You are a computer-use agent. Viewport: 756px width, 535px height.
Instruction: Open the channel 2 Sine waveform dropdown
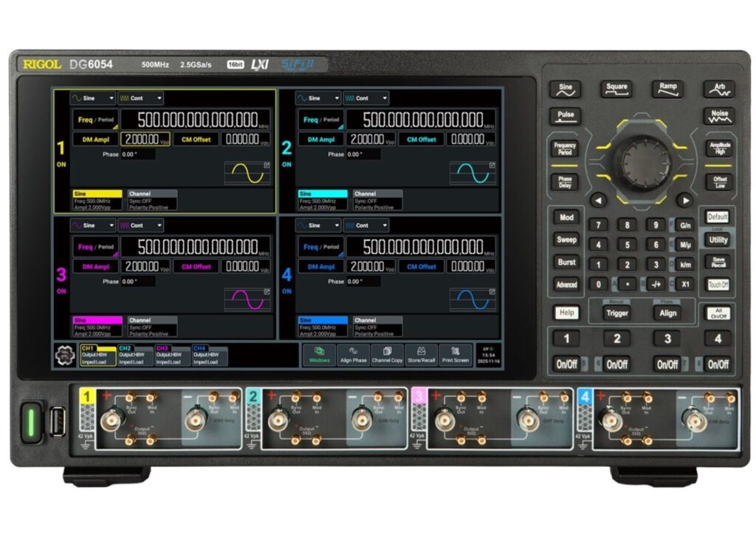(x=318, y=98)
